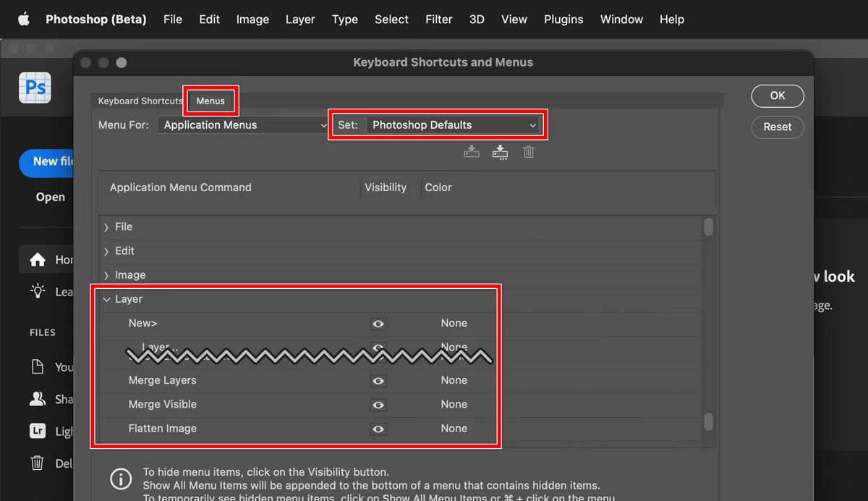Open the Set Photoshop Defaults dropdown

454,125
